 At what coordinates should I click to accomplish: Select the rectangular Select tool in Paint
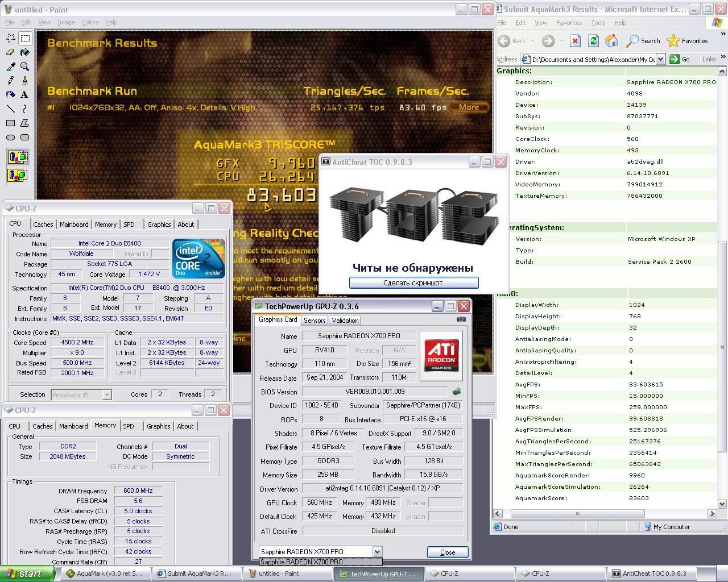point(25,38)
